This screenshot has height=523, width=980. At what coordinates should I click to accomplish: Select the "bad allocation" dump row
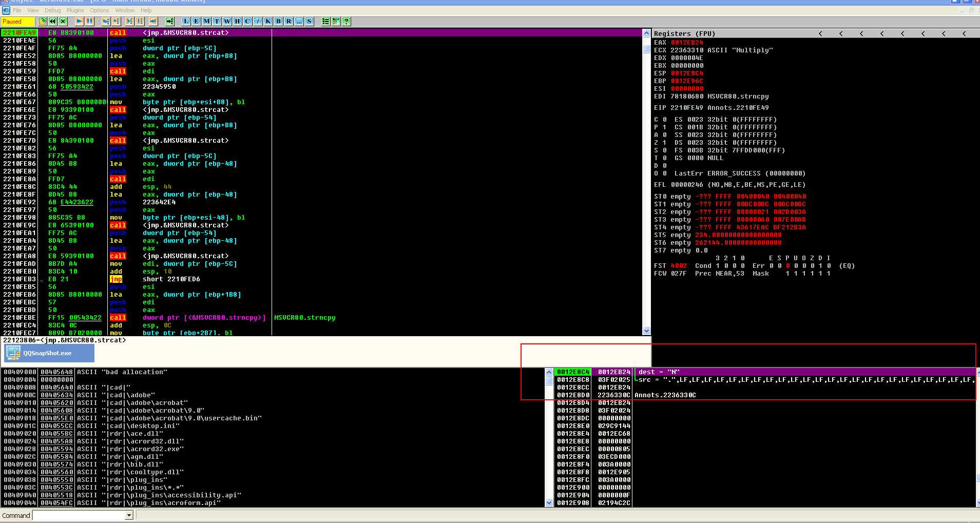pyautogui.click(x=272, y=372)
